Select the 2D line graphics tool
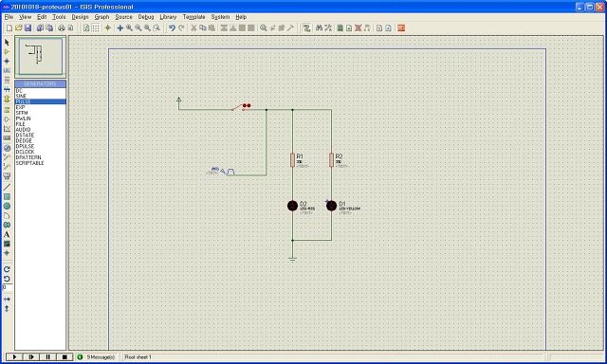Screen dimensions: 607x364 pos(7,188)
